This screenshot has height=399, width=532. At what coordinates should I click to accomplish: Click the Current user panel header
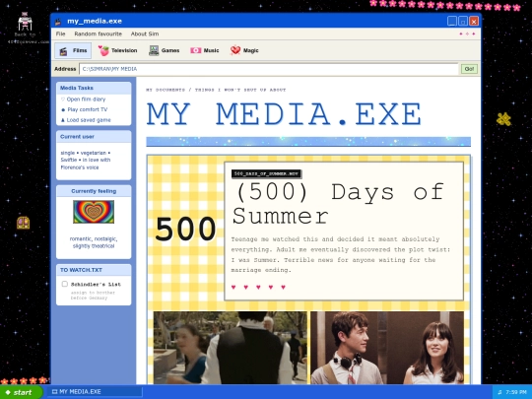[x=94, y=137]
